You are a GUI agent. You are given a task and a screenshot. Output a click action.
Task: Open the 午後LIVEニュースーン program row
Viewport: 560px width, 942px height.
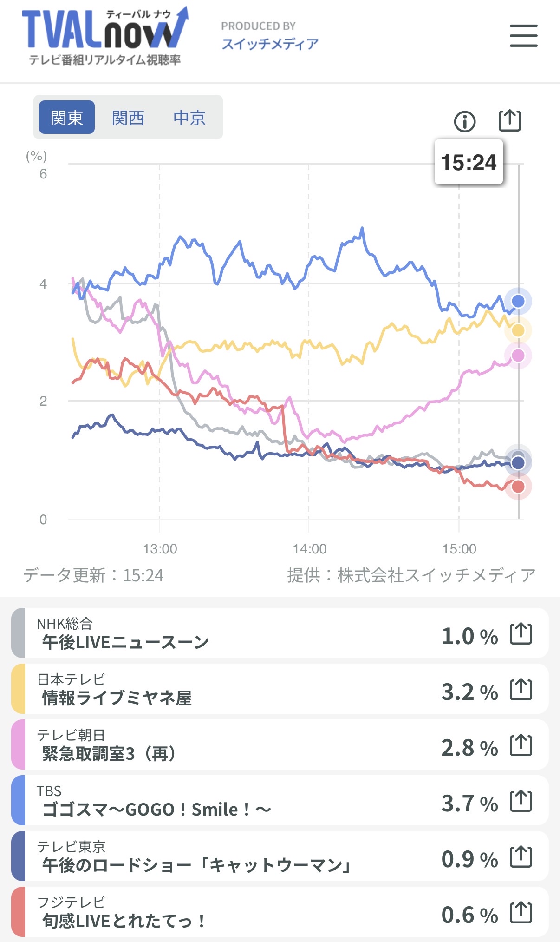[232, 633]
